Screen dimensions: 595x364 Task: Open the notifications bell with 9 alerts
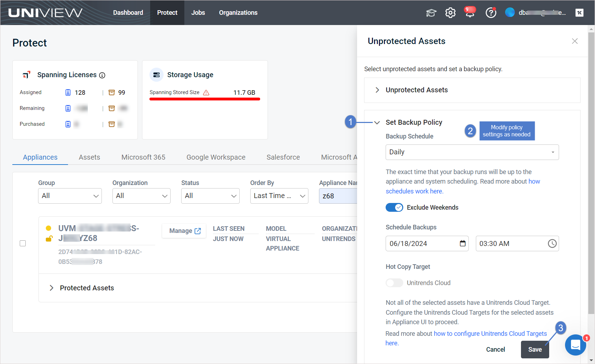coord(470,12)
